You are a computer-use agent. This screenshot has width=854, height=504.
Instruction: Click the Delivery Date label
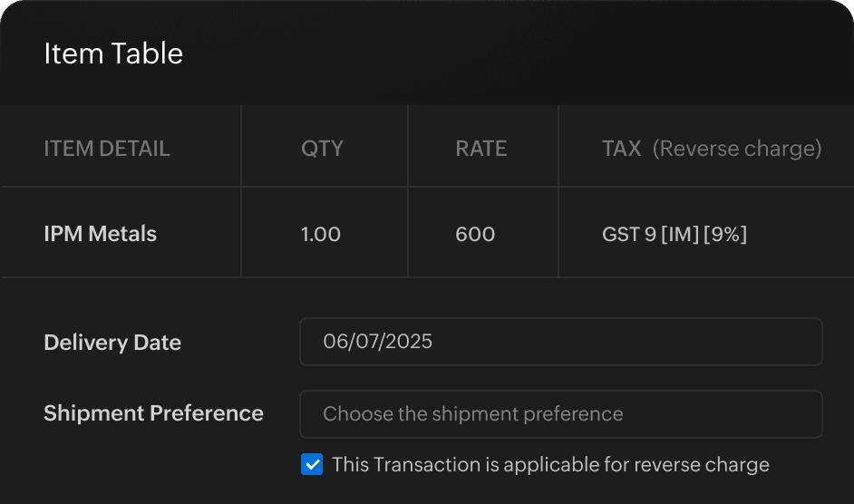112,343
